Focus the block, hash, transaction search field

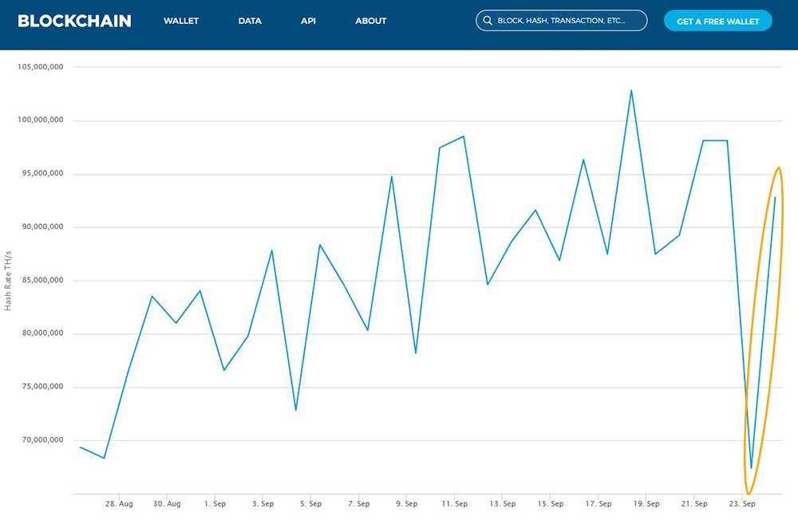[561, 21]
